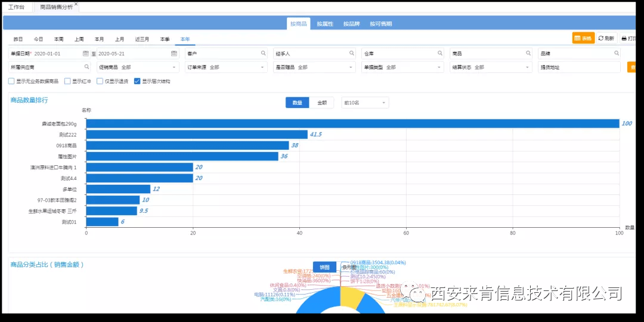This screenshot has height=322, width=644.
Task: Click the search icon in 品牌 field
Action: click(617, 54)
